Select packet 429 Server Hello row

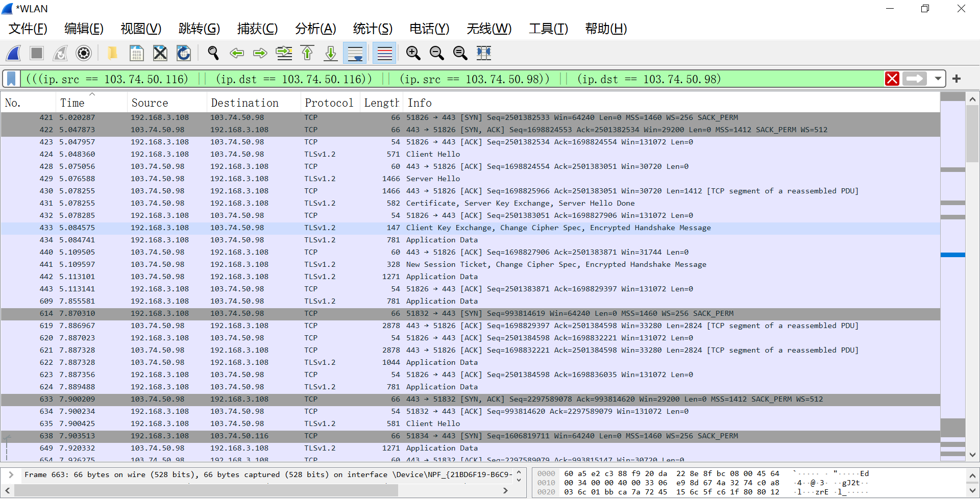click(x=470, y=179)
